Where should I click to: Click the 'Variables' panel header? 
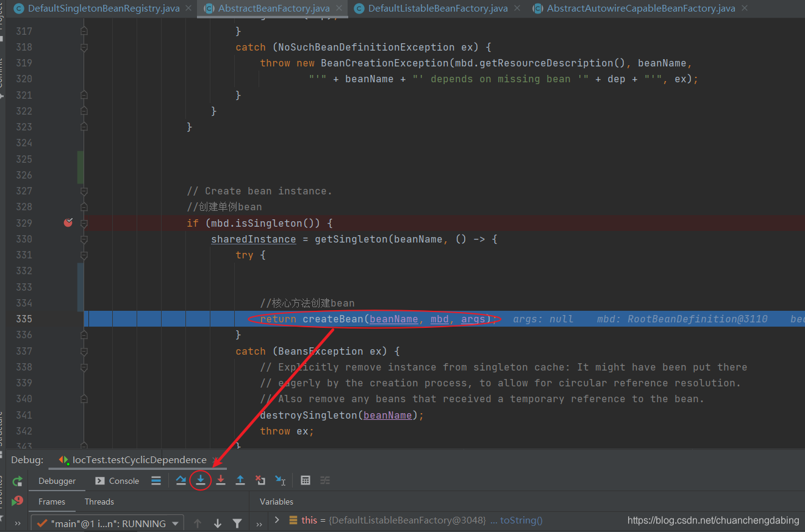click(x=277, y=502)
